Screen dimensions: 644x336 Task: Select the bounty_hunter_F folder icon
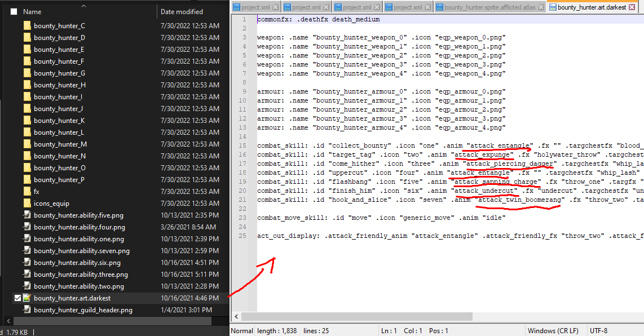pos(27,61)
